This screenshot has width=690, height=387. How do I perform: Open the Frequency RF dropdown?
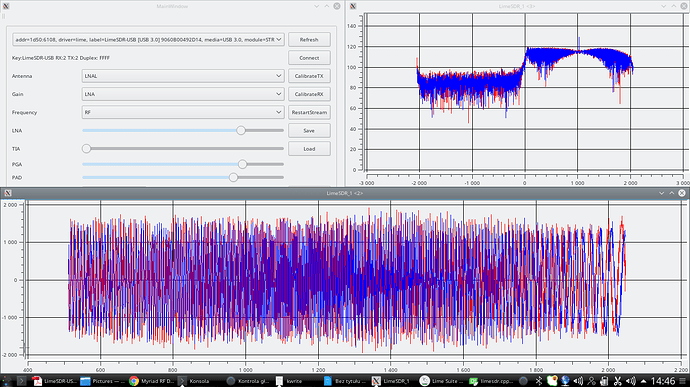(183, 112)
